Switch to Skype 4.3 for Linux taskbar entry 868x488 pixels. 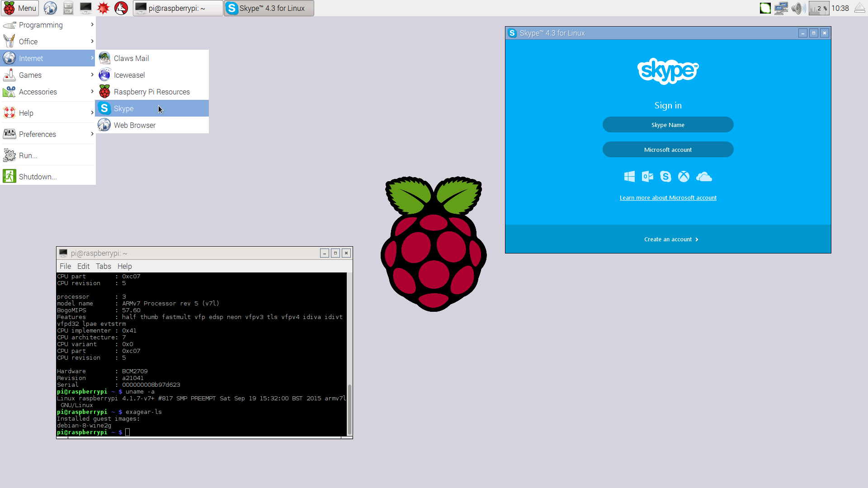coord(269,8)
